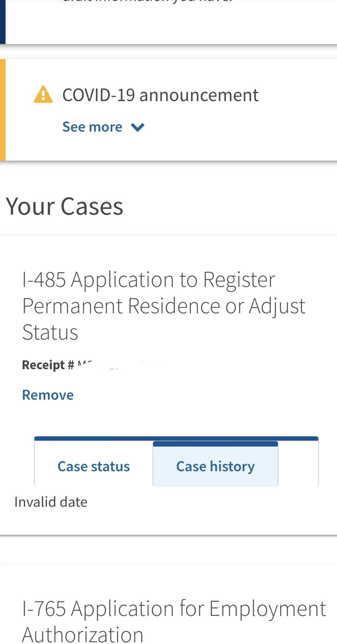This screenshot has height=644, width=337.
Task: Click the Receipt # label
Action: 48,365
